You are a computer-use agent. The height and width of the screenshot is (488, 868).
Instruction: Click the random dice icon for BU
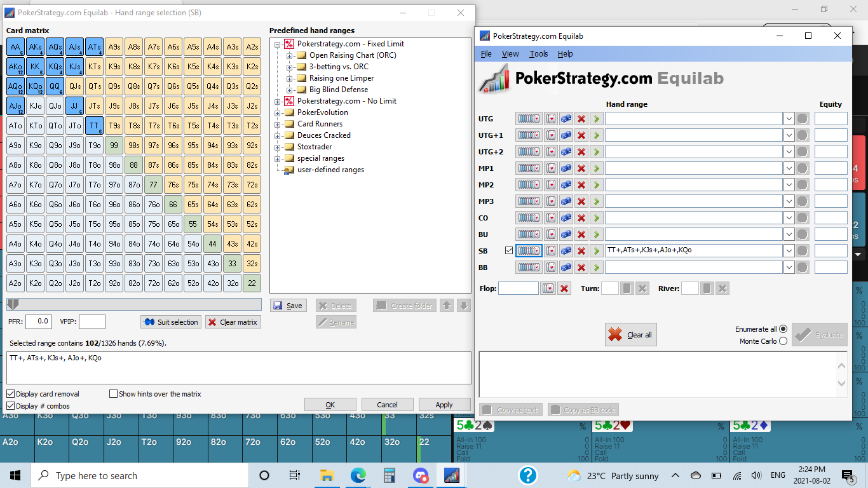[566, 234]
